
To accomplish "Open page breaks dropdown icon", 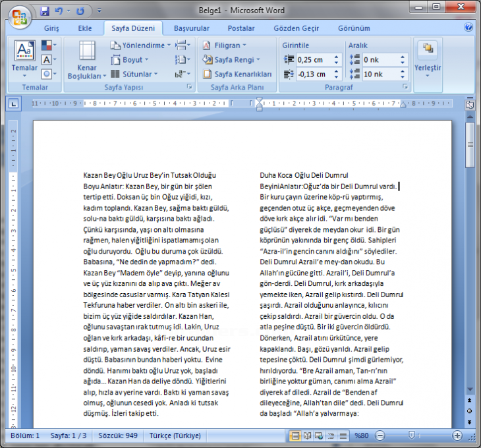I will click(x=183, y=45).
